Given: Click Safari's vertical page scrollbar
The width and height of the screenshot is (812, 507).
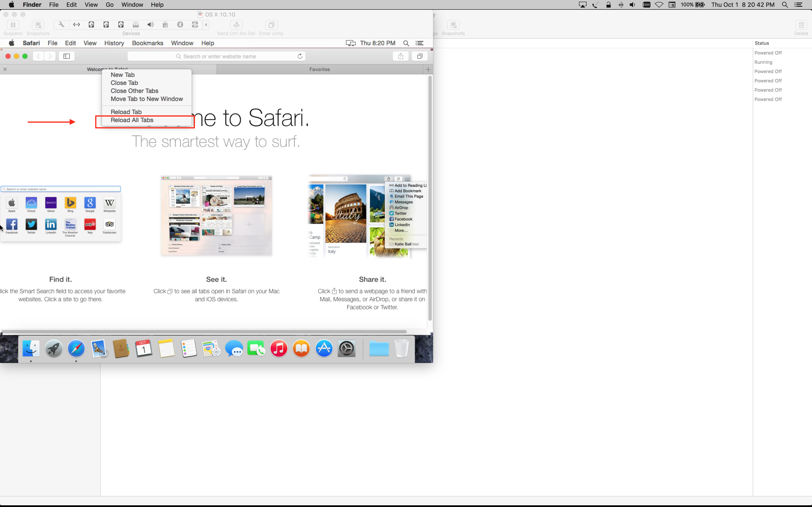Looking at the screenshot, I should (430, 198).
